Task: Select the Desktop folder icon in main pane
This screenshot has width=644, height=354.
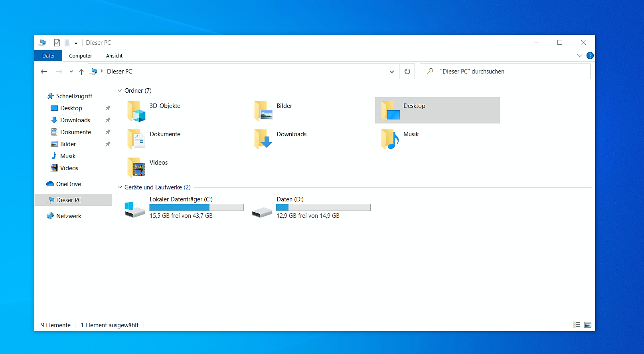Action: 390,111
